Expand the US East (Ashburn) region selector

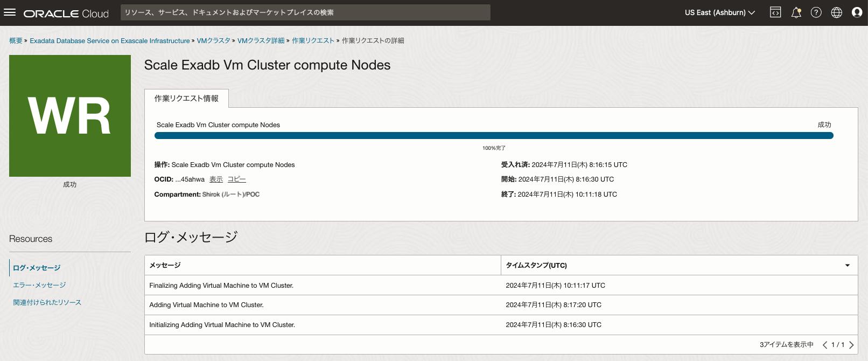pyautogui.click(x=720, y=12)
